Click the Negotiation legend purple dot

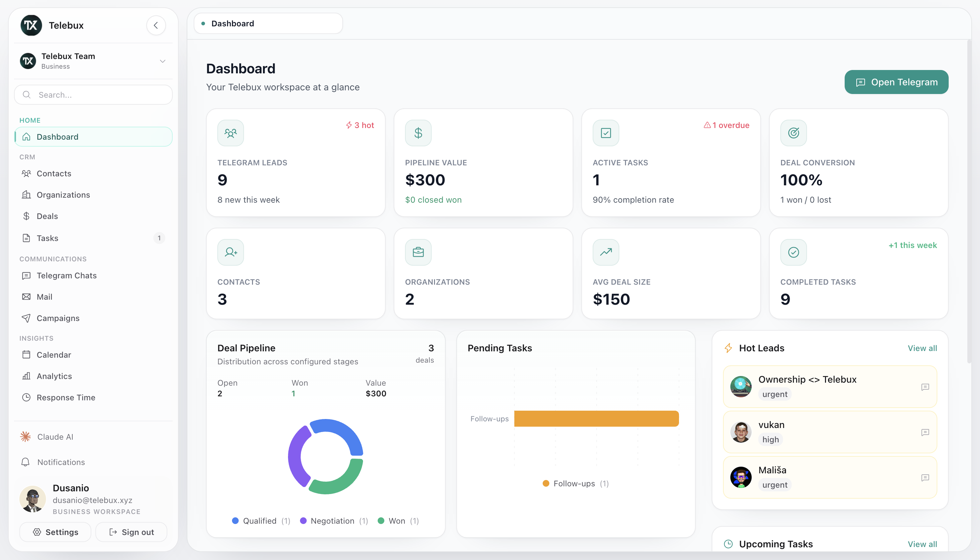303,521
